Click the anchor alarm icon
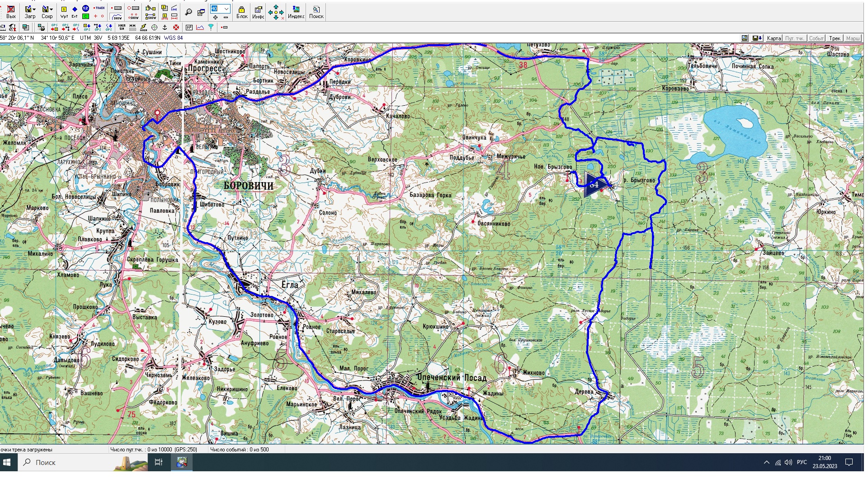The width and height of the screenshot is (868, 488). point(165,28)
